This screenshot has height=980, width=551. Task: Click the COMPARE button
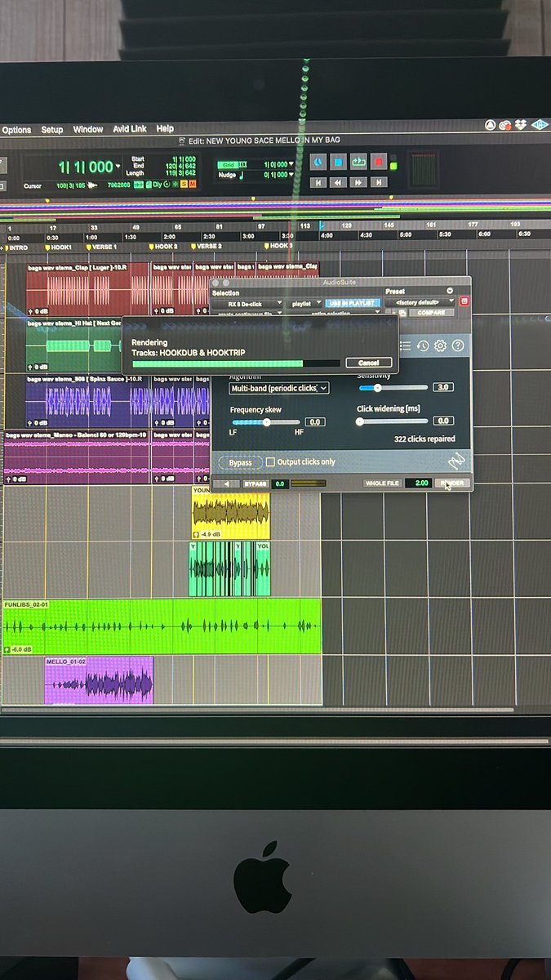431,313
